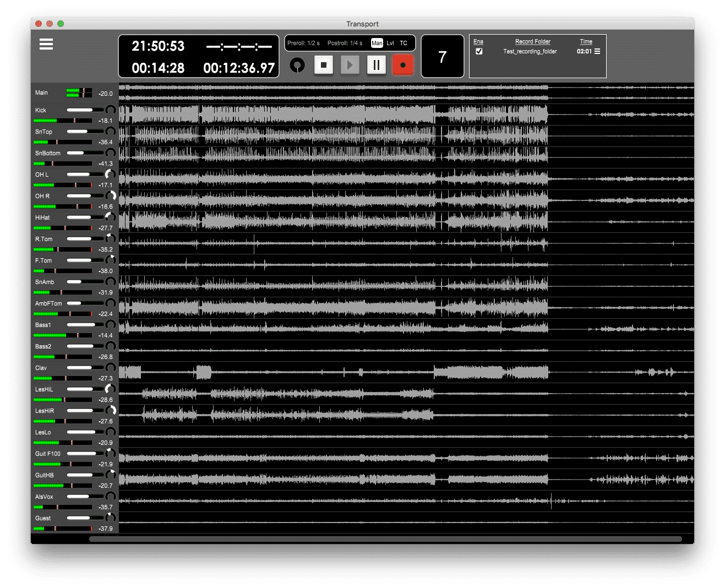Click the Stop transport button

324,65
